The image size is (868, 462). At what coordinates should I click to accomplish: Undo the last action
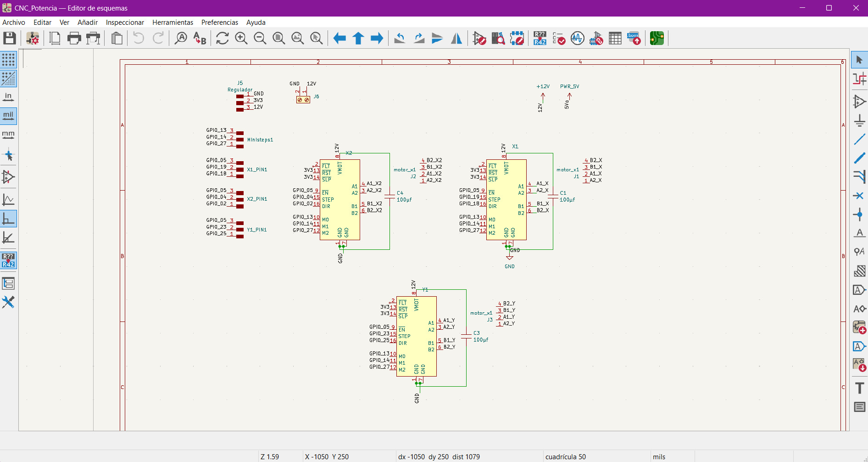139,38
